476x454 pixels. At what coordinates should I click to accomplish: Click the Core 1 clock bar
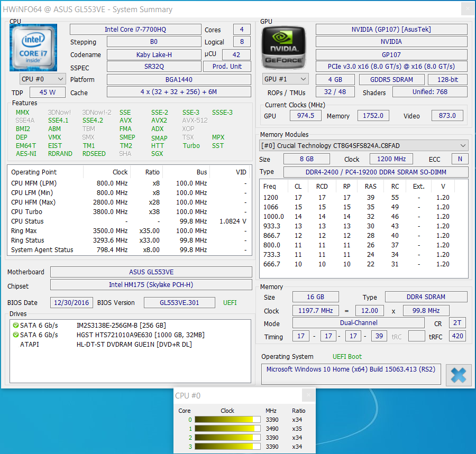pos(227,429)
